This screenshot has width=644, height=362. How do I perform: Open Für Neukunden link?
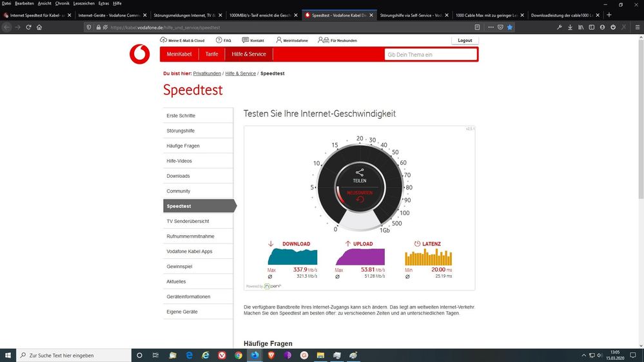(337, 40)
